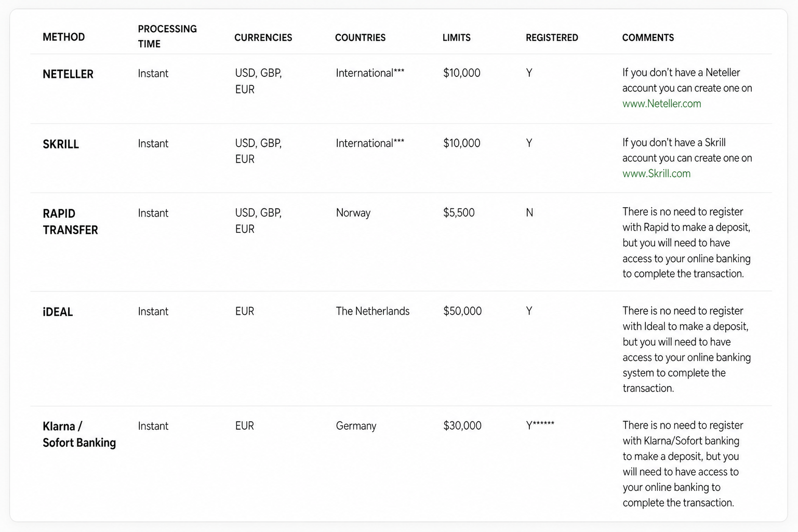Open the www.Skrill.com link

pos(656,174)
